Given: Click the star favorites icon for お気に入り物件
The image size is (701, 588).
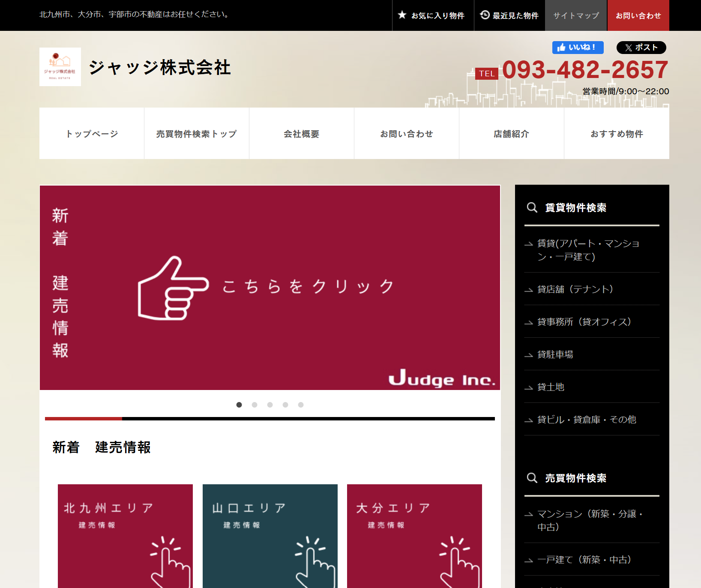Looking at the screenshot, I should (x=402, y=15).
